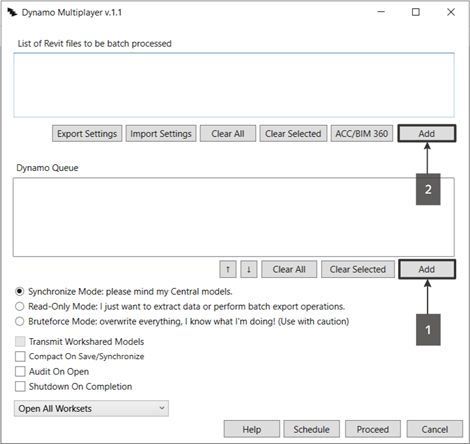Maximize the Dynamo Multiplayer window
Viewport: 470px width, 444px height.
[x=416, y=12]
